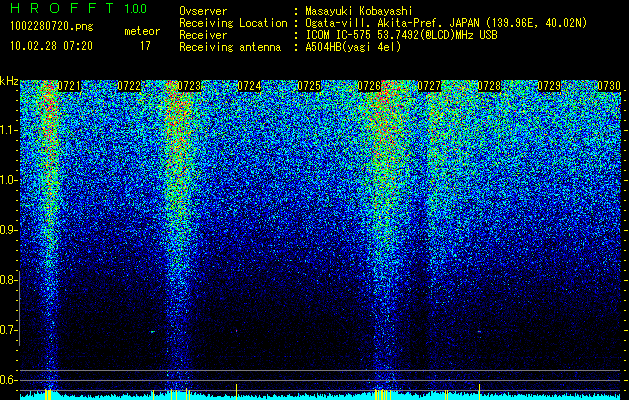Click the Receiver field label
Image resolution: width=629 pixels, height=400 pixels.
click(203, 35)
